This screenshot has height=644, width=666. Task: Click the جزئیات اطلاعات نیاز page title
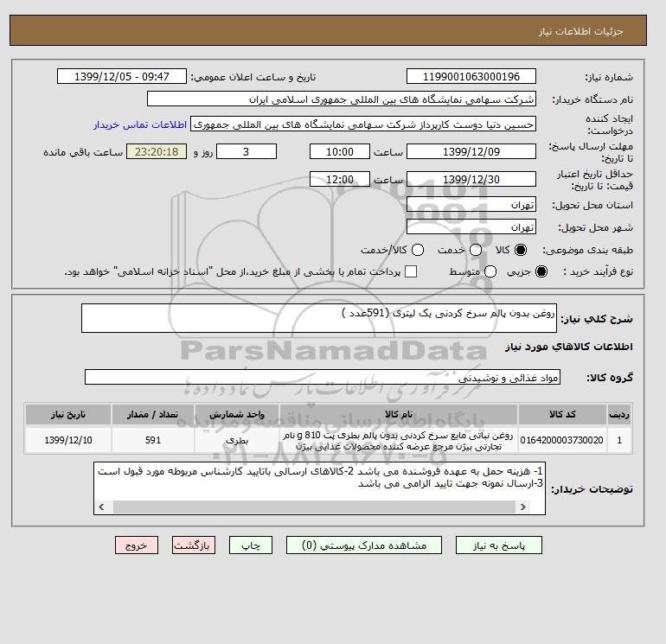(x=580, y=31)
